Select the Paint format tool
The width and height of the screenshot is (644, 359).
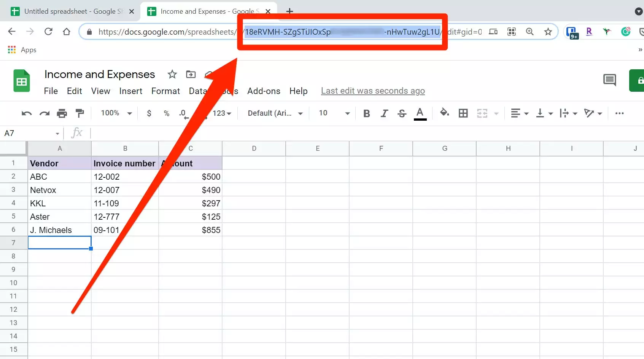[80, 113]
